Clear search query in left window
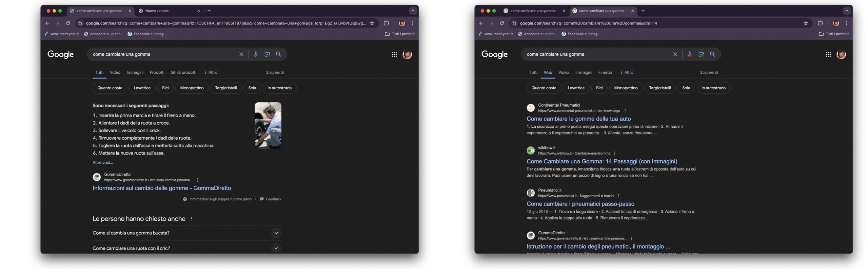 [x=241, y=54]
